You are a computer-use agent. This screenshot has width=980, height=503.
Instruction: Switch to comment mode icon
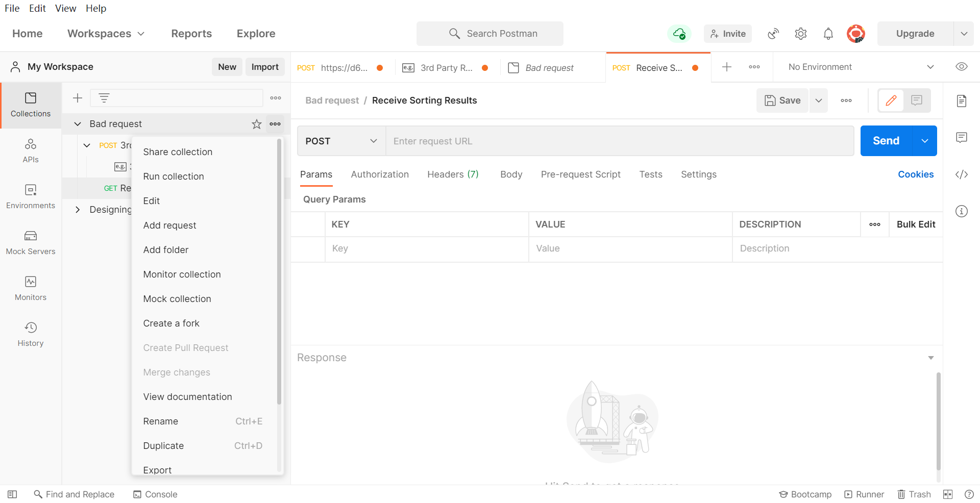[917, 100]
